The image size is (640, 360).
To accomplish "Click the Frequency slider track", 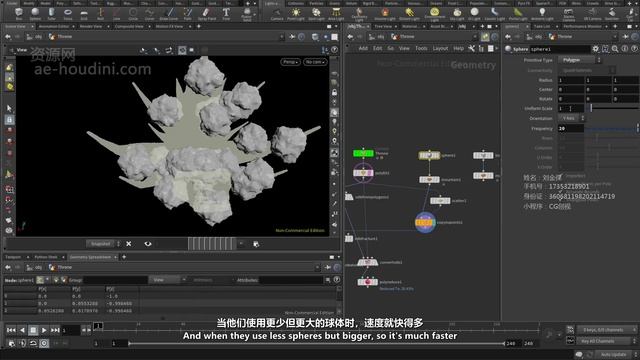I will pos(612,129).
